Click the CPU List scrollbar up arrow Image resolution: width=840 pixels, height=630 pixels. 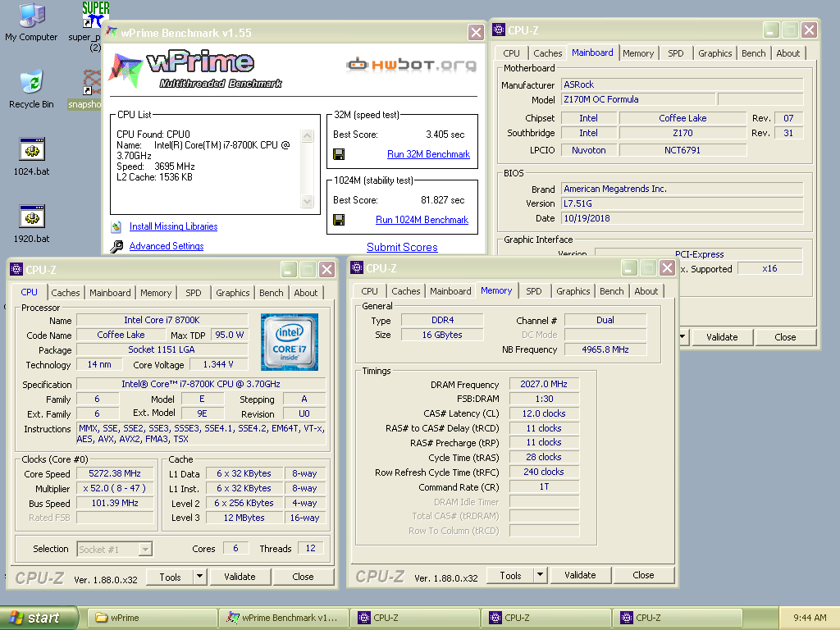[307, 135]
